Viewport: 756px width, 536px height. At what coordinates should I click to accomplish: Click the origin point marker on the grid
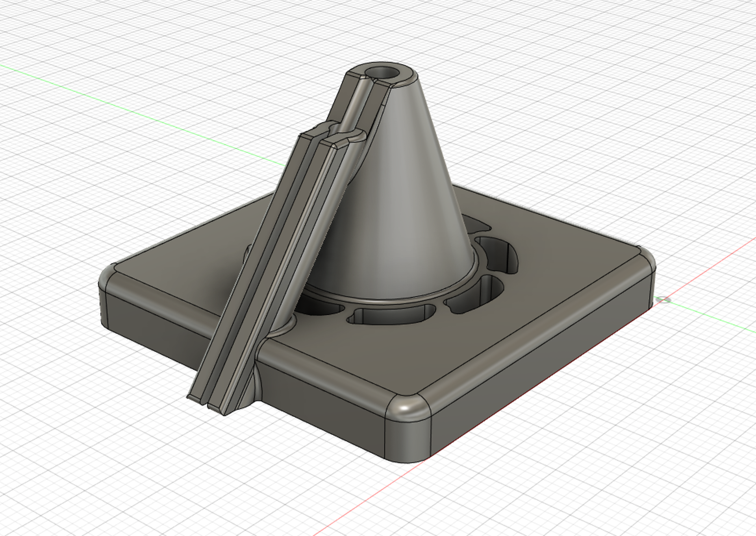(664, 300)
